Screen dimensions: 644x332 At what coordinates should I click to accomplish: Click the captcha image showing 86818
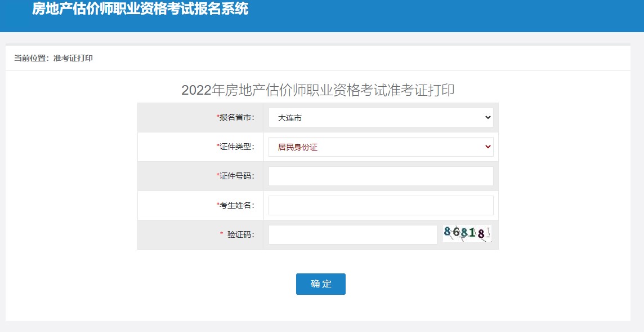pyautogui.click(x=467, y=233)
